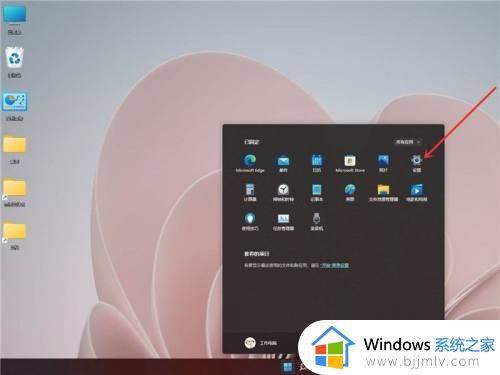Click the Windows Start button on taskbar
Viewport: 500px width, 375px height.
tap(287, 367)
